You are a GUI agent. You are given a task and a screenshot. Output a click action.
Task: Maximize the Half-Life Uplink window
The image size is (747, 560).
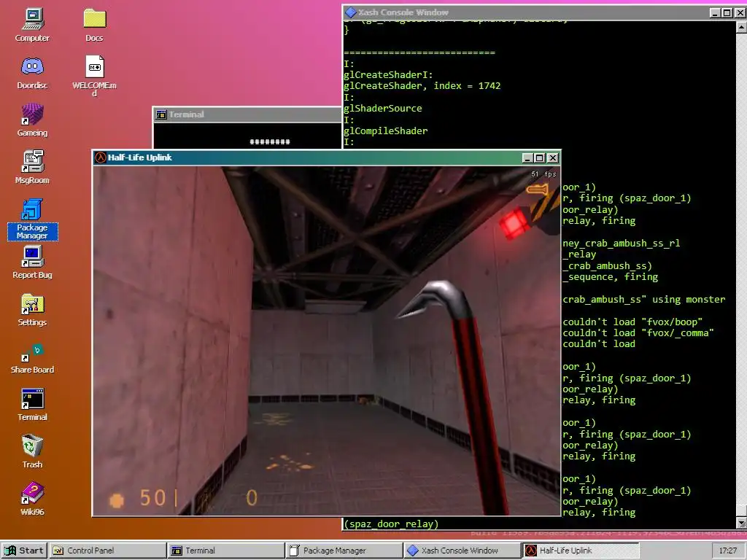(x=539, y=157)
